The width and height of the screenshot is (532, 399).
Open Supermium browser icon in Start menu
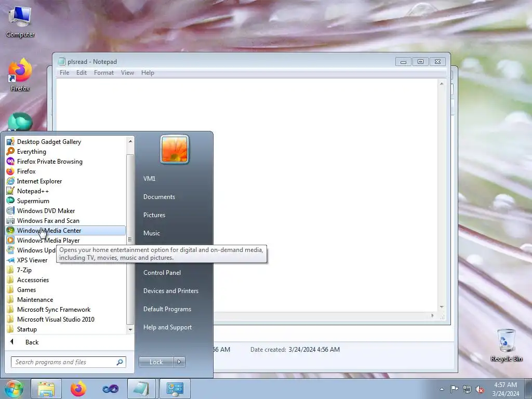click(x=10, y=201)
